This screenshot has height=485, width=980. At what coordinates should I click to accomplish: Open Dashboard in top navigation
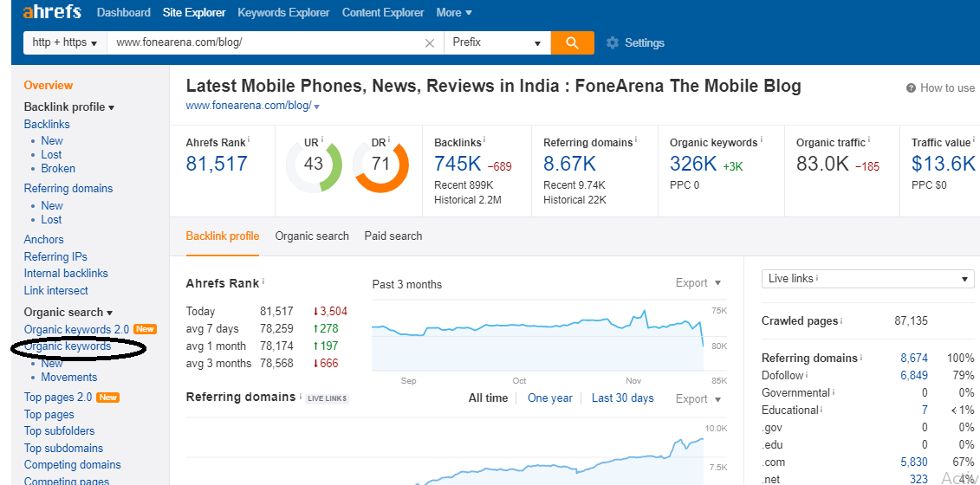tap(124, 12)
